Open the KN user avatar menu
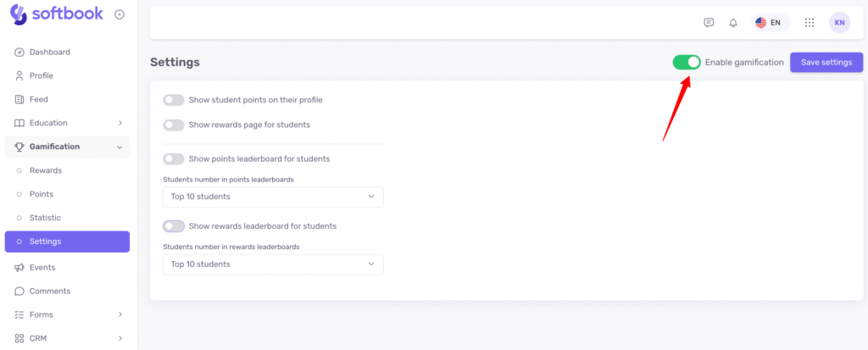Screen dimensions: 868x350 (x=839, y=23)
